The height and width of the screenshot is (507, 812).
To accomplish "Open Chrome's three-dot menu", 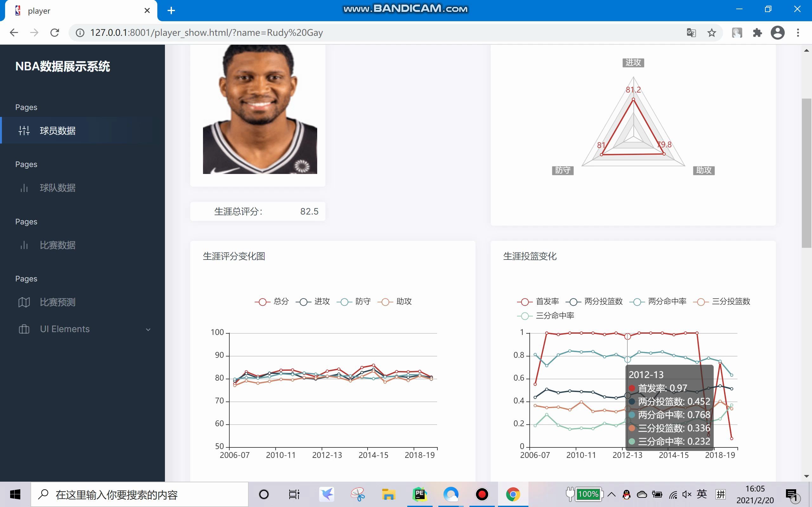I will pyautogui.click(x=799, y=33).
